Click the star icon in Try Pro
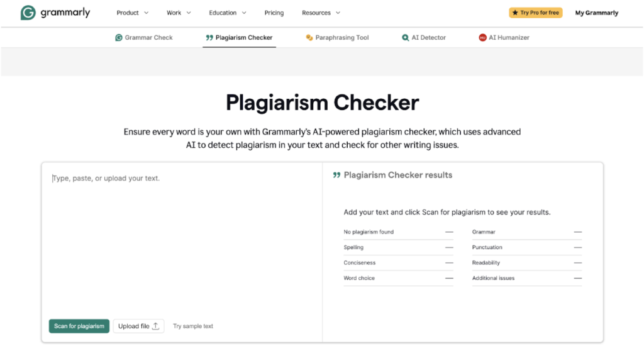Viewport: 644px width, 351px height. pyautogui.click(x=515, y=13)
